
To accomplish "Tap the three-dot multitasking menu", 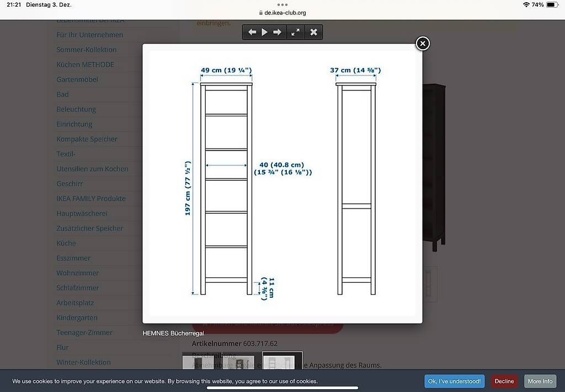I will (x=282, y=4).
